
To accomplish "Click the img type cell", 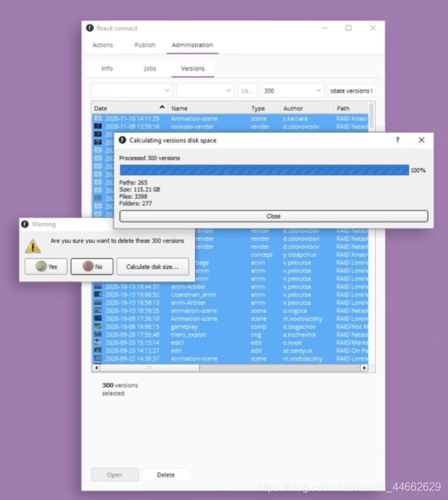I will 256,335.
